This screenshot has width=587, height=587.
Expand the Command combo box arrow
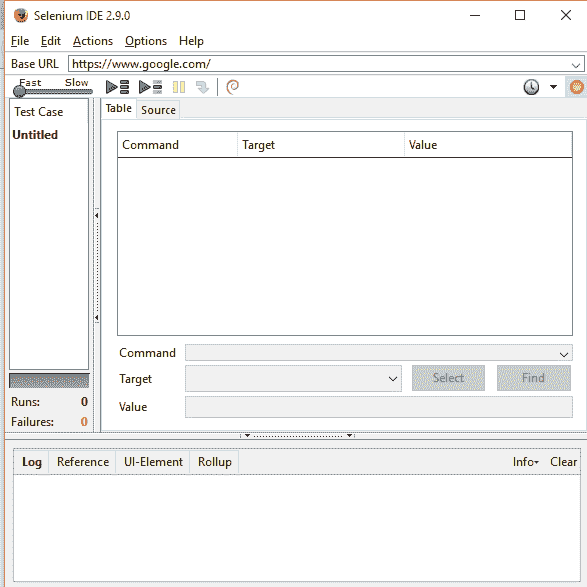pyautogui.click(x=564, y=354)
